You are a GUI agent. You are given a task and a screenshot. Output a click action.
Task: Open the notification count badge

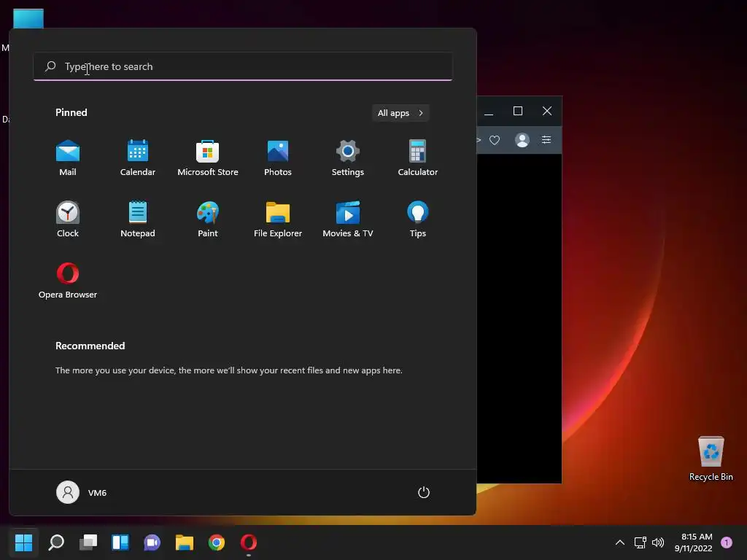(x=727, y=542)
